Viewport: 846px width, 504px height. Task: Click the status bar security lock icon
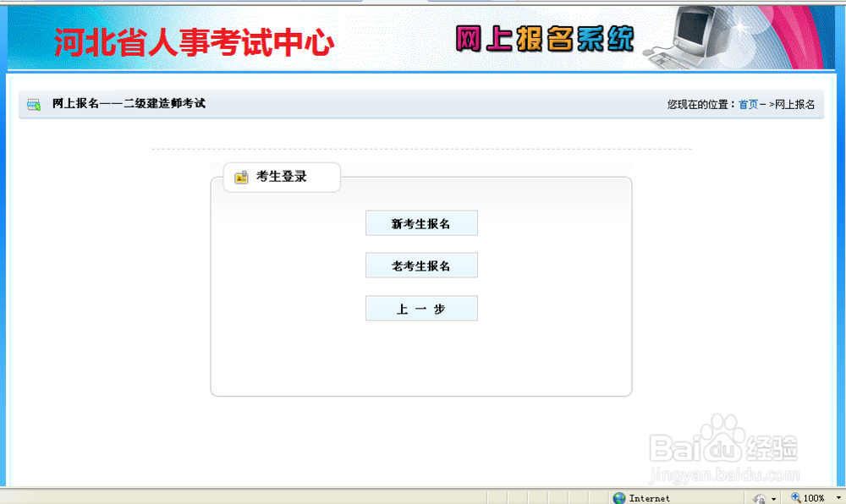(759, 499)
